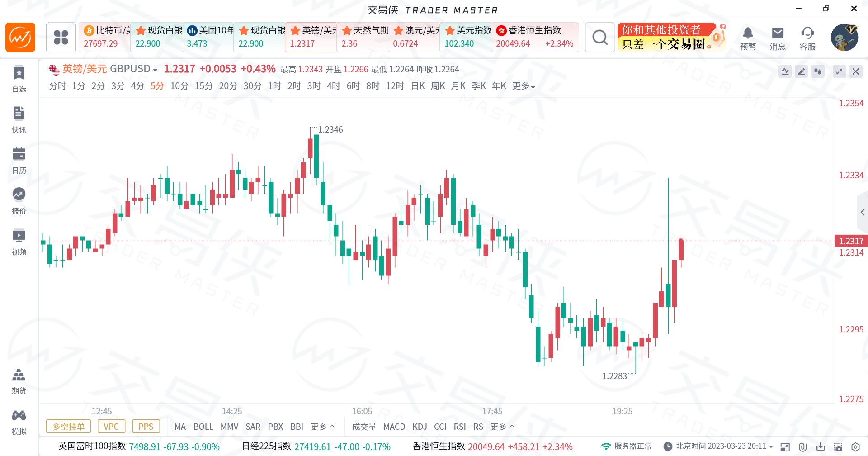Open the 比特币 ticker tab at 27697.29
868x456 pixels.
click(105, 37)
